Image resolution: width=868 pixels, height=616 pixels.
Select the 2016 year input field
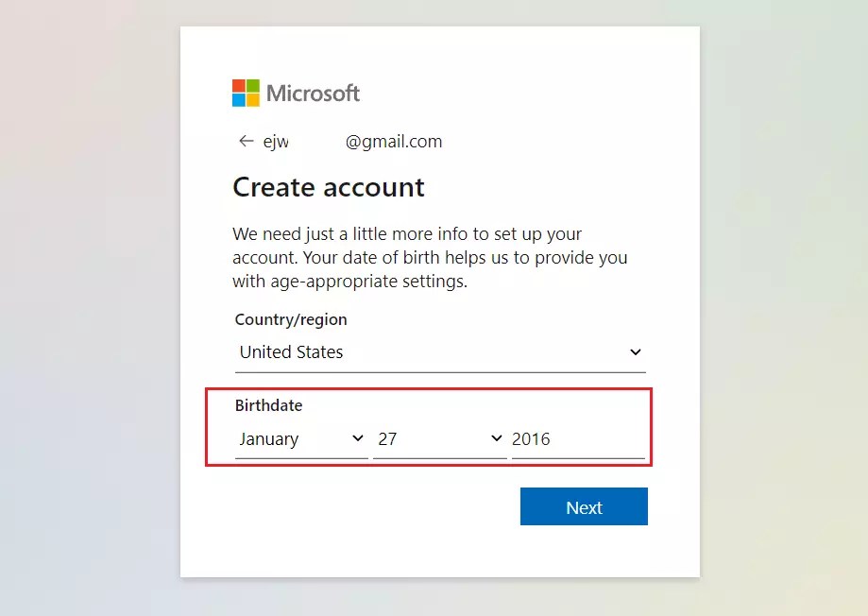pyautogui.click(x=577, y=437)
